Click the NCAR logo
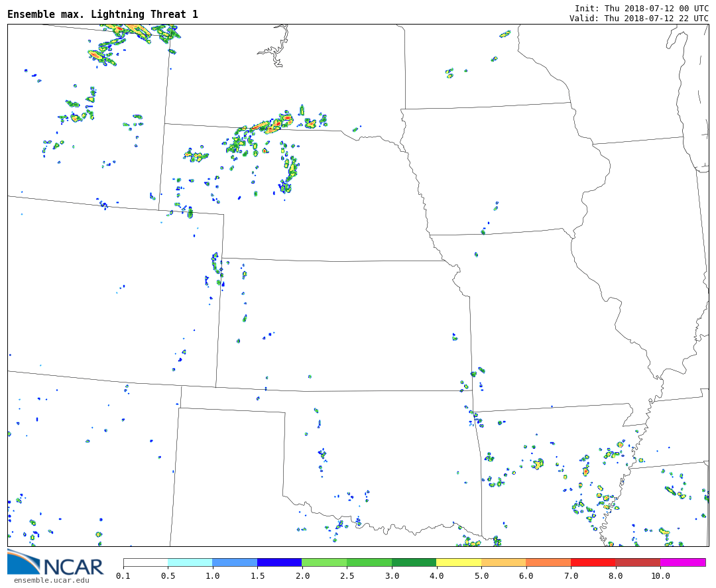The height and width of the screenshot is (588, 716). 55,563
